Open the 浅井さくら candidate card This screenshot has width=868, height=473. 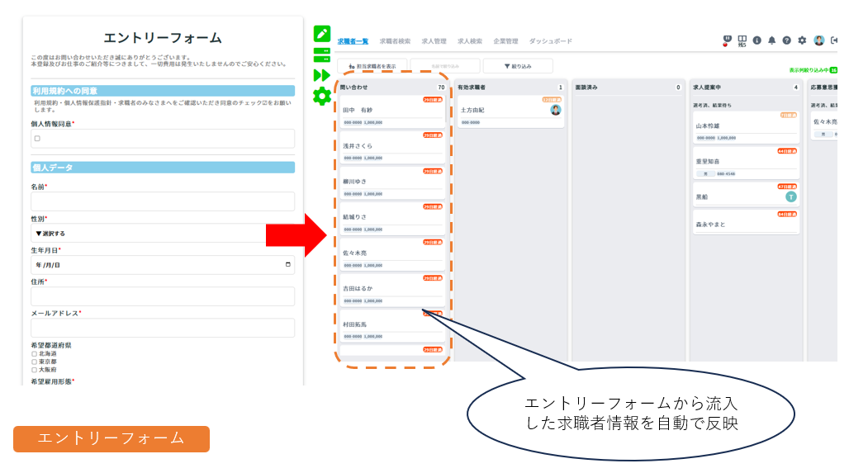point(392,147)
